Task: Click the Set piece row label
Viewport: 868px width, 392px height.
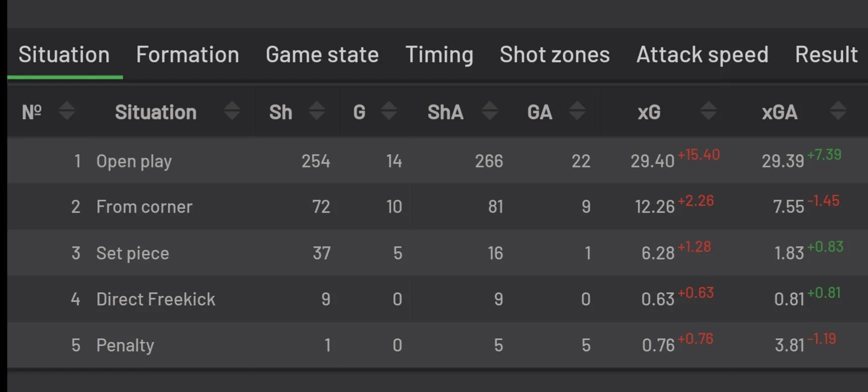Action: (x=132, y=253)
